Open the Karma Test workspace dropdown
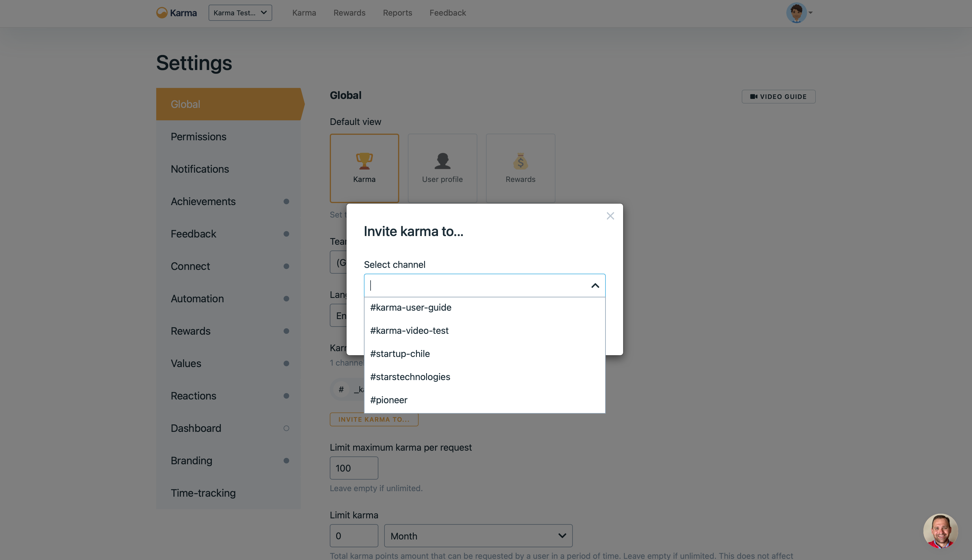Image resolution: width=972 pixels, height=560 pixels. point(240,13)
